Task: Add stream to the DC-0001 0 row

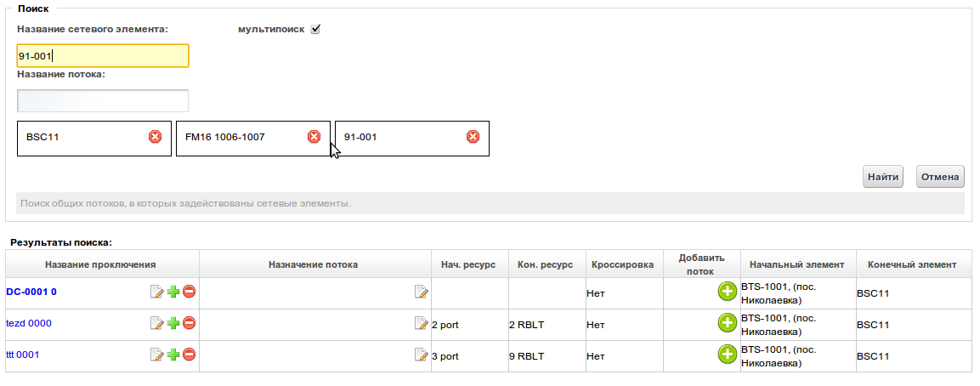Action: (x=727, y=292)
